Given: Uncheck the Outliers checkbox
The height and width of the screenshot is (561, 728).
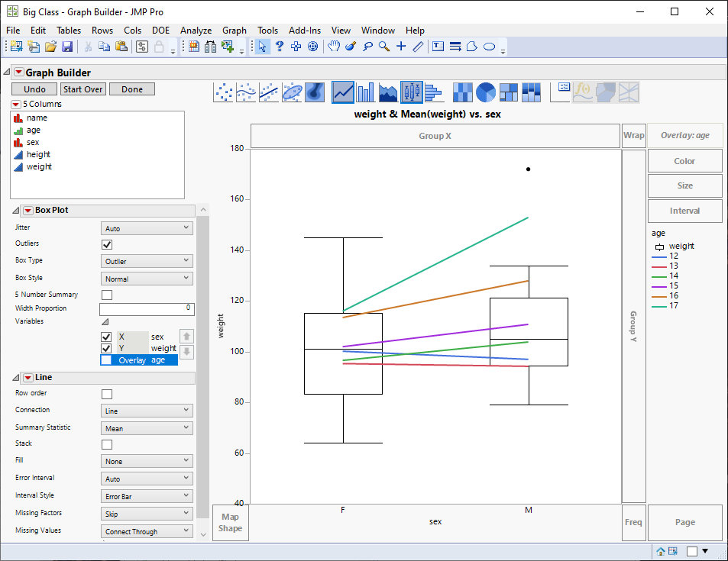Looking at the screenshot, I should coord(107,244).
